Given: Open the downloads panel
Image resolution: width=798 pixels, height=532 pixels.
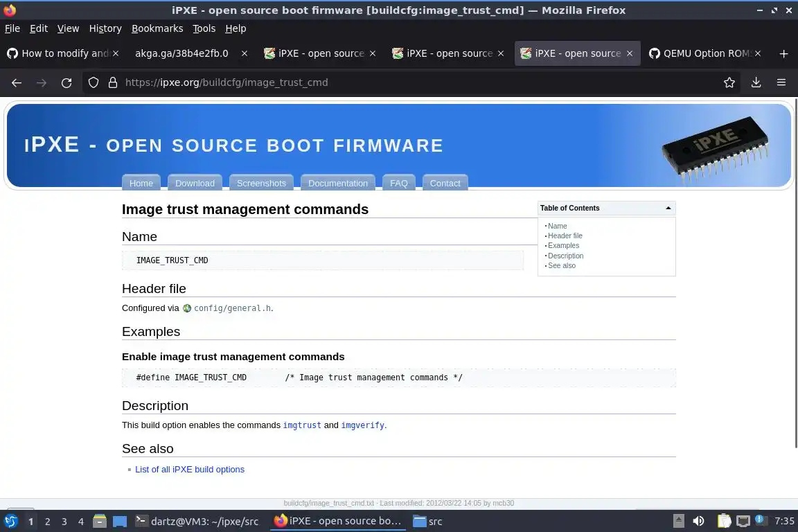Looking at the screenshot, I should point(756,82).
